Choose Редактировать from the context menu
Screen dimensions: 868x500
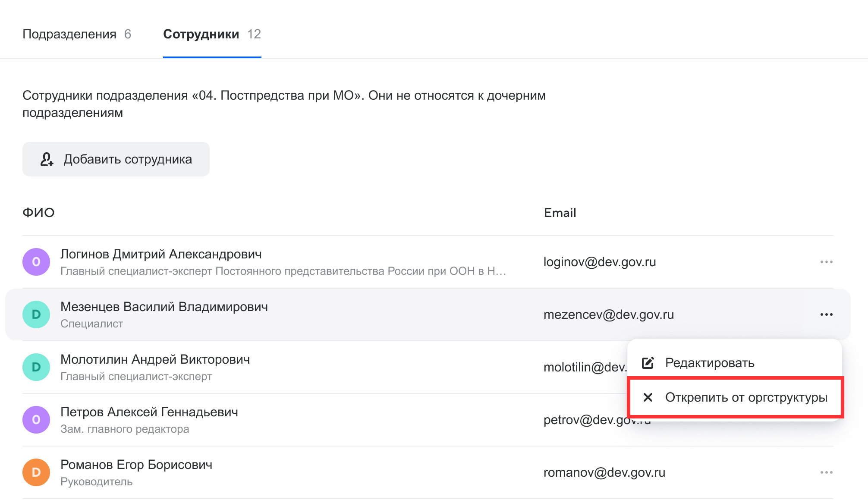pyautogui.click(x=709, y=363)
